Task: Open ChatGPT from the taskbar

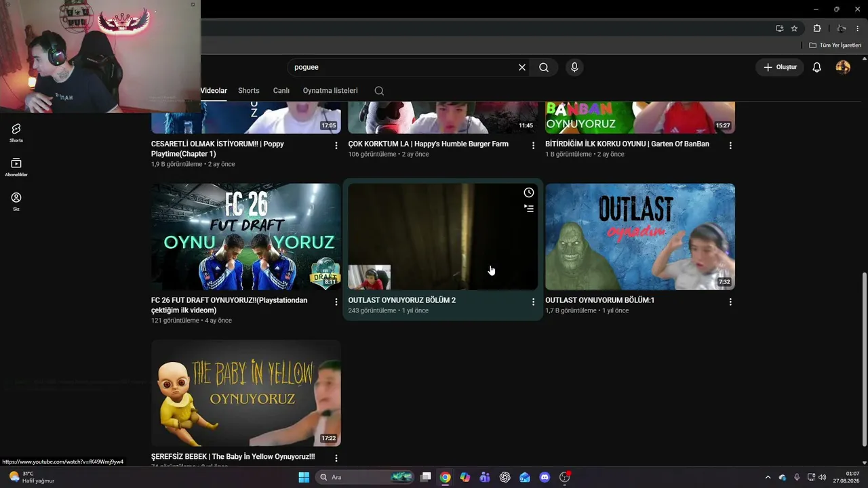Action: point(505,477)
